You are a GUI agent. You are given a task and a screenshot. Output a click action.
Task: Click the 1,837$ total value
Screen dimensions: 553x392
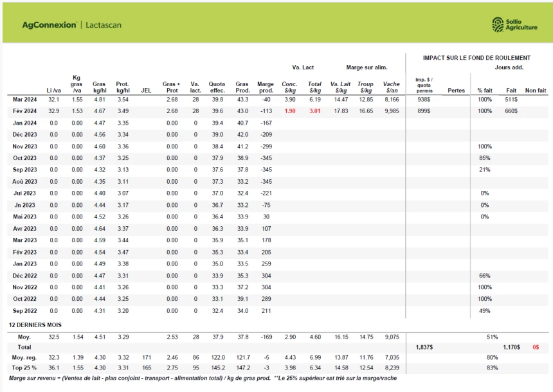pos(424,347)
